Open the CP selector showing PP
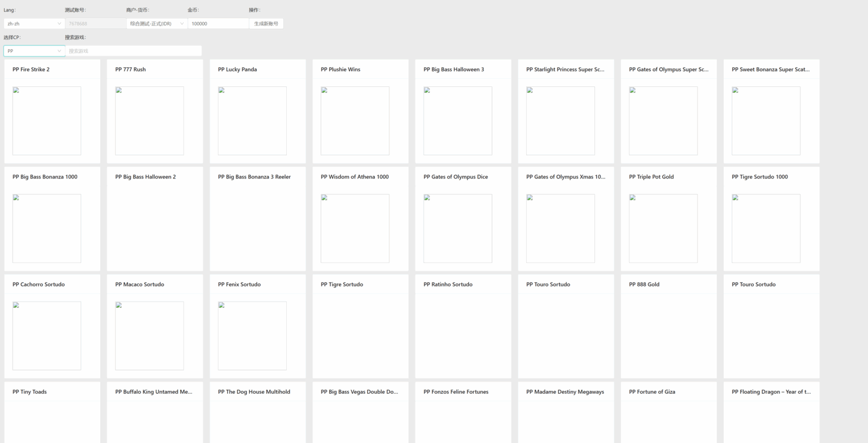The width and height of the screenshot is (868, 443). pyautogui.click(x=34, y=51)
